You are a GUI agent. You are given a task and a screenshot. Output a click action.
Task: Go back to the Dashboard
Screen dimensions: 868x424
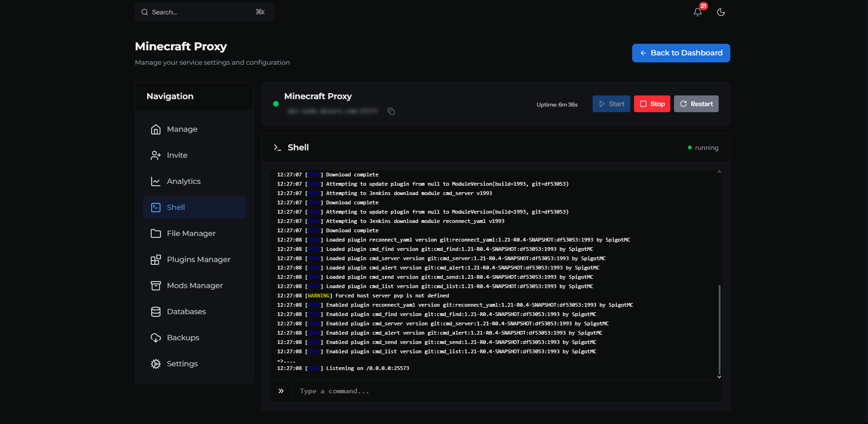point(681,53)
